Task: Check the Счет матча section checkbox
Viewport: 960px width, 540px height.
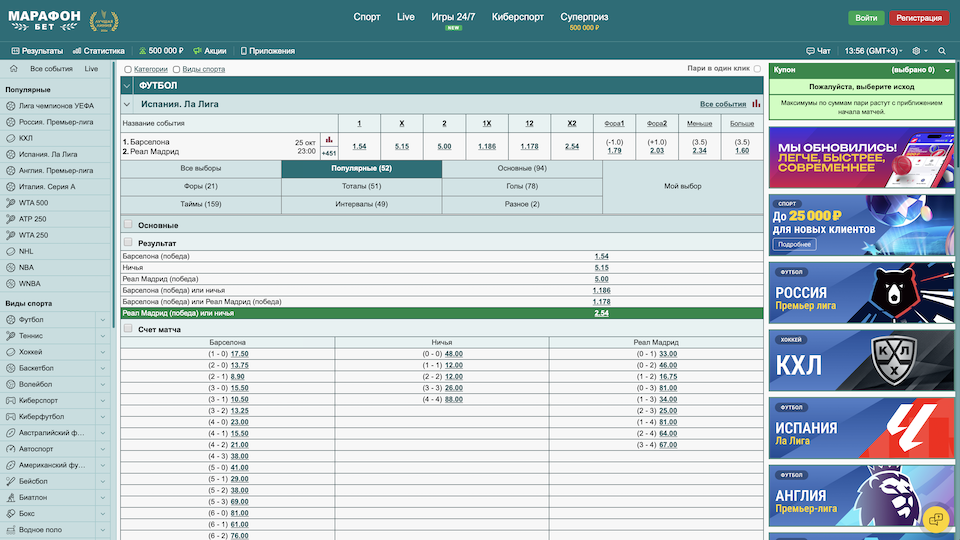Action: coord(128,328)
